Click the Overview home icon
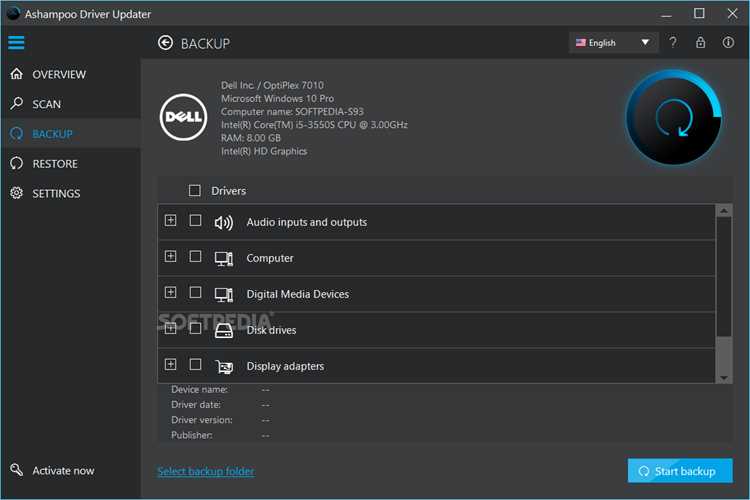Viewport: 750px width, 500px height. (x=17, y=74)
